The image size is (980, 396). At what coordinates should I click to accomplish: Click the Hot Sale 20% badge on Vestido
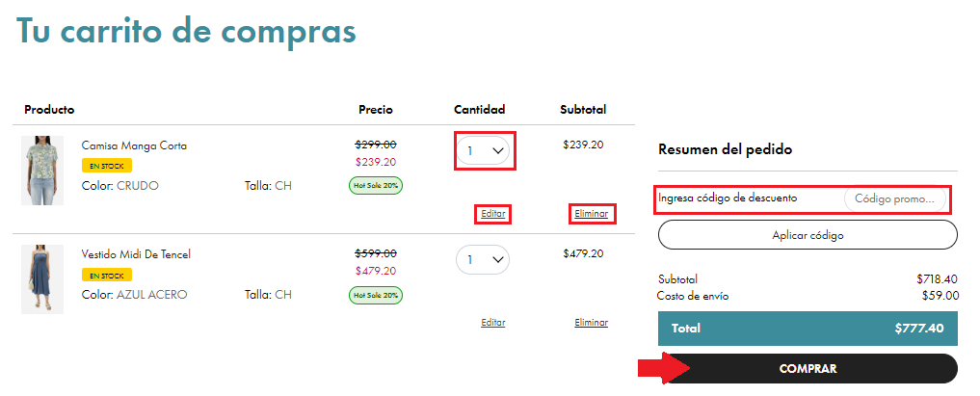pyautogui.click(x=376, y=294)
